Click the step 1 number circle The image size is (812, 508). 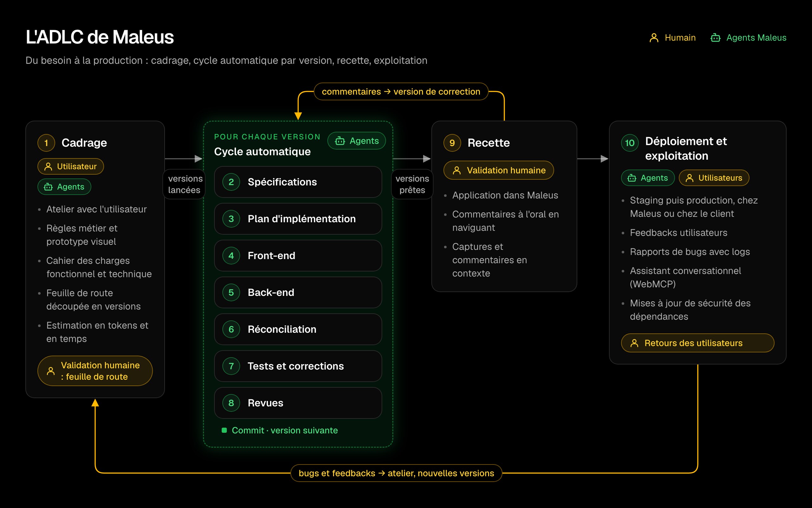[x=46, y=143]
